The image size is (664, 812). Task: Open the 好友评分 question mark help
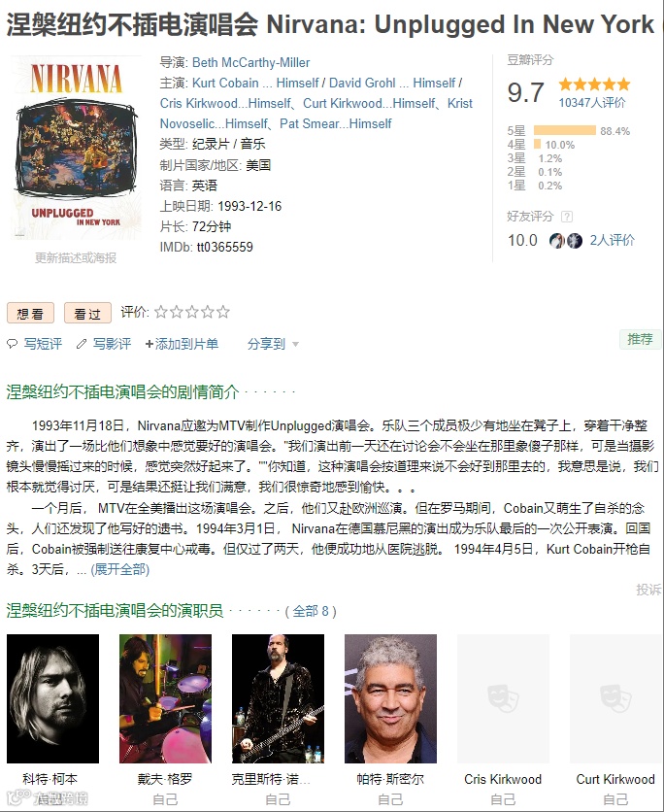click(x=567, y=217)
